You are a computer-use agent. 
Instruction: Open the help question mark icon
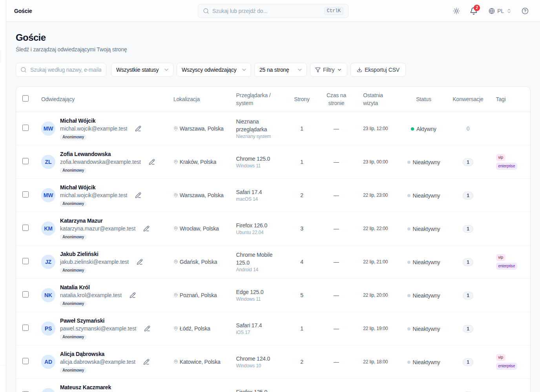(x=525, y=11)
